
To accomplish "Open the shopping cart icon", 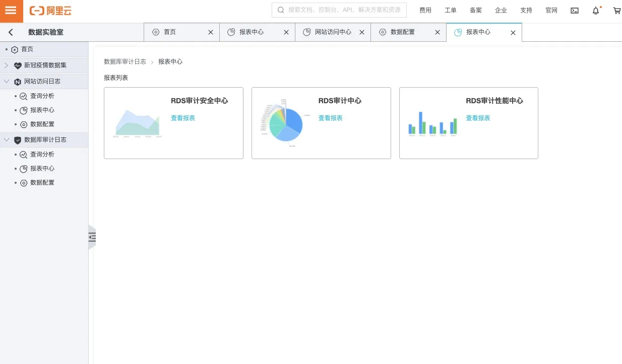I will click(617, 10).
